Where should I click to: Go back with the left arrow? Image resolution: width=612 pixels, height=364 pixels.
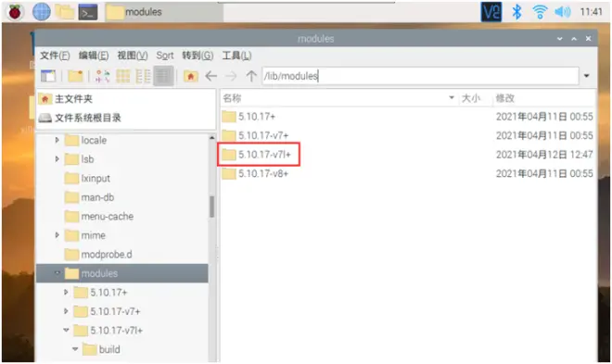point(210,76)
